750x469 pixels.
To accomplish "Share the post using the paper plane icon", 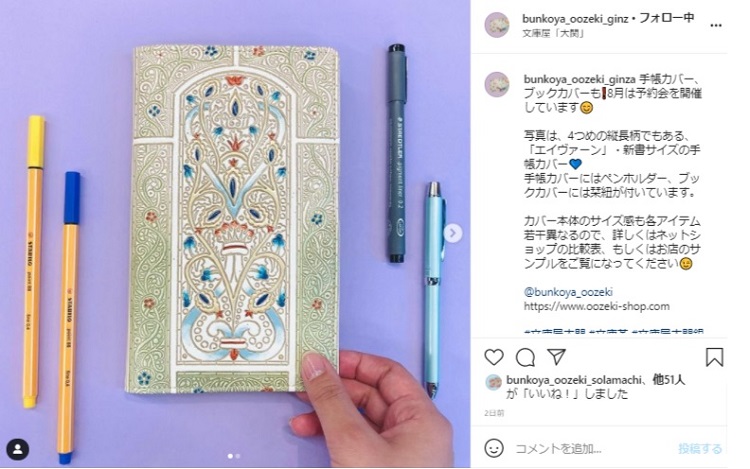I will pyautogui.click(x=557, y=357).
